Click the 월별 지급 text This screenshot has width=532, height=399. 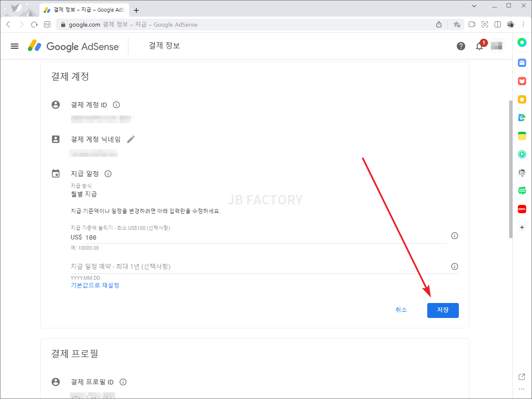tap(84, 194)
